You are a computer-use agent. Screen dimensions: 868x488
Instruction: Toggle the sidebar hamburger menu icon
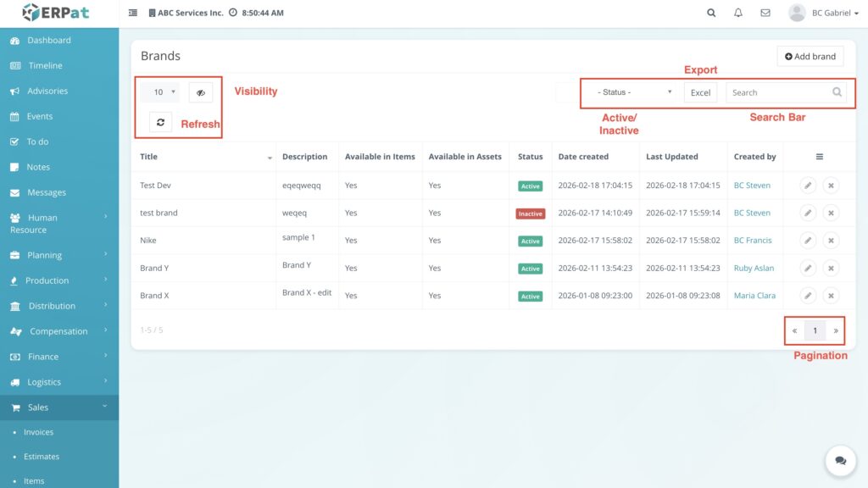tap(133, 13)
